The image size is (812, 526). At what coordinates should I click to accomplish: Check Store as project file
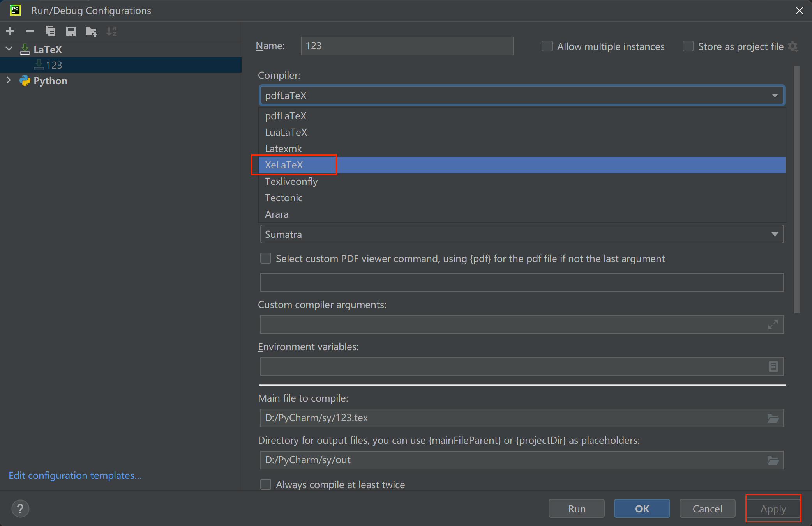pyautogui.click(x=688, y=46)
